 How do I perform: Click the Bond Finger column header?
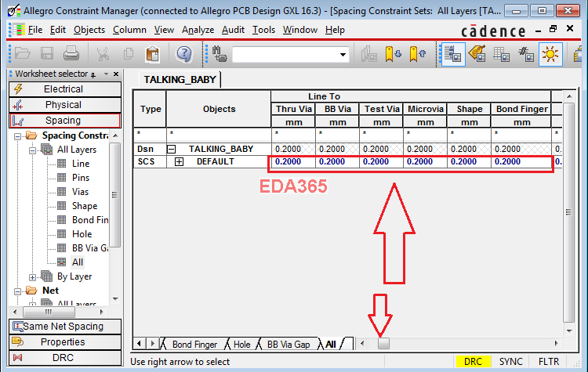pyautogui.click(x=521, y=109)
